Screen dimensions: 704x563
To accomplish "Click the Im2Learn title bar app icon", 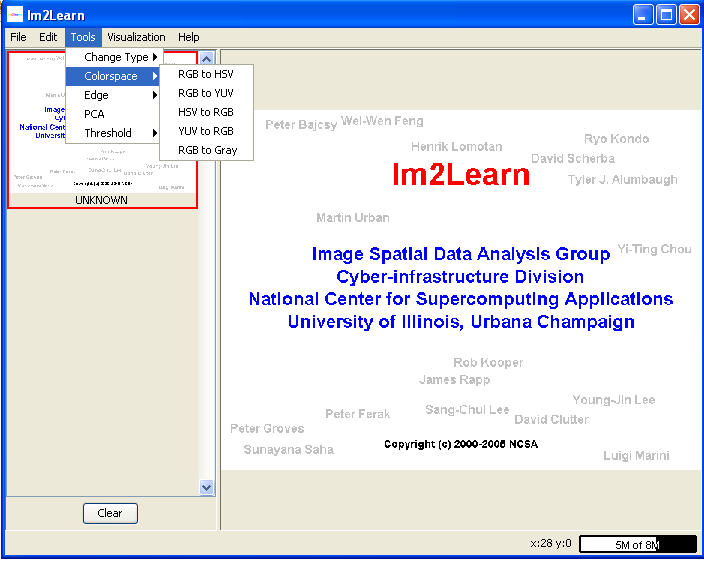I will point(15,15).
